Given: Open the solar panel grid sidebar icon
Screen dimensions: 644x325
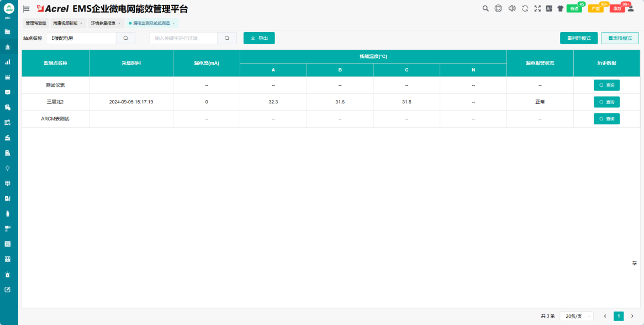Looking at the screenshot, I should pos(7,184).
